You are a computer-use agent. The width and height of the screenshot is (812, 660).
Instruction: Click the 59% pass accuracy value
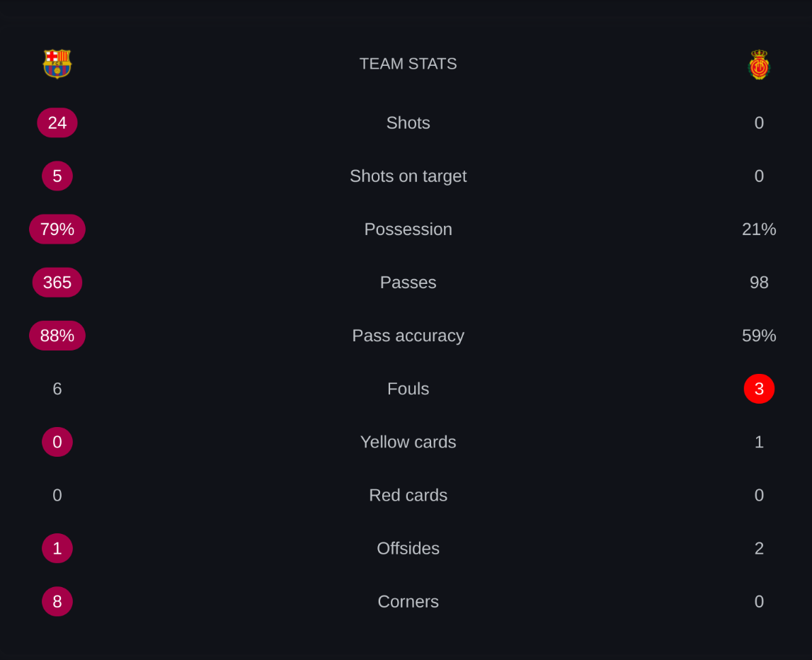(759, 336)
